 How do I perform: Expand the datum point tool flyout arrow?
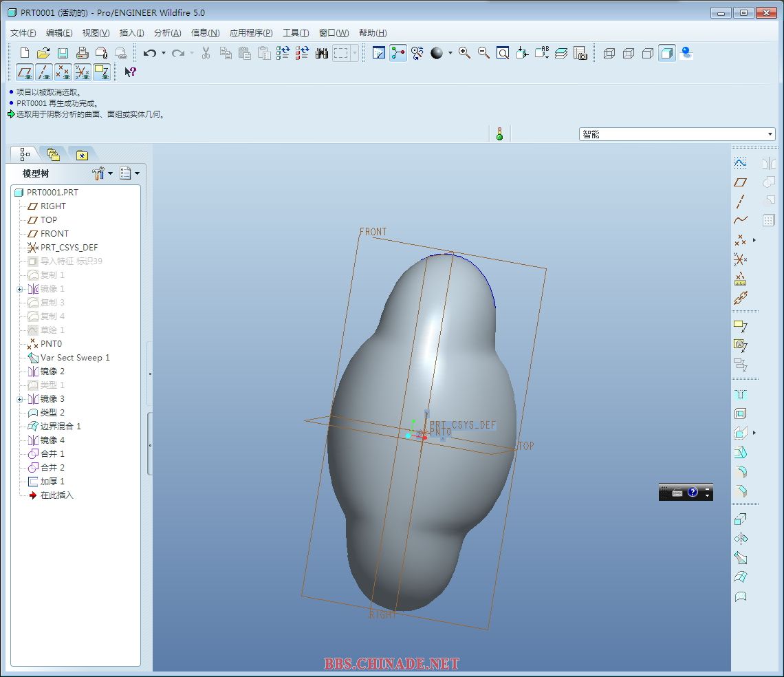coord(754,241)
